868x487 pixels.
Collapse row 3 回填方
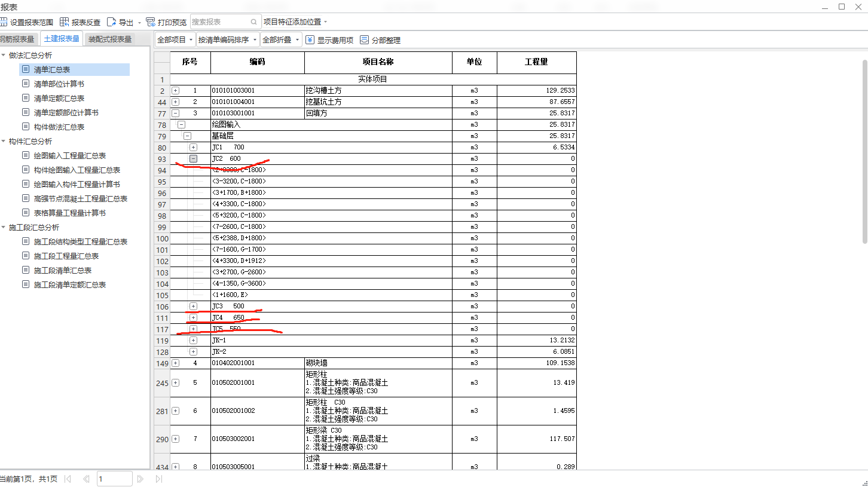click(176, 113)
